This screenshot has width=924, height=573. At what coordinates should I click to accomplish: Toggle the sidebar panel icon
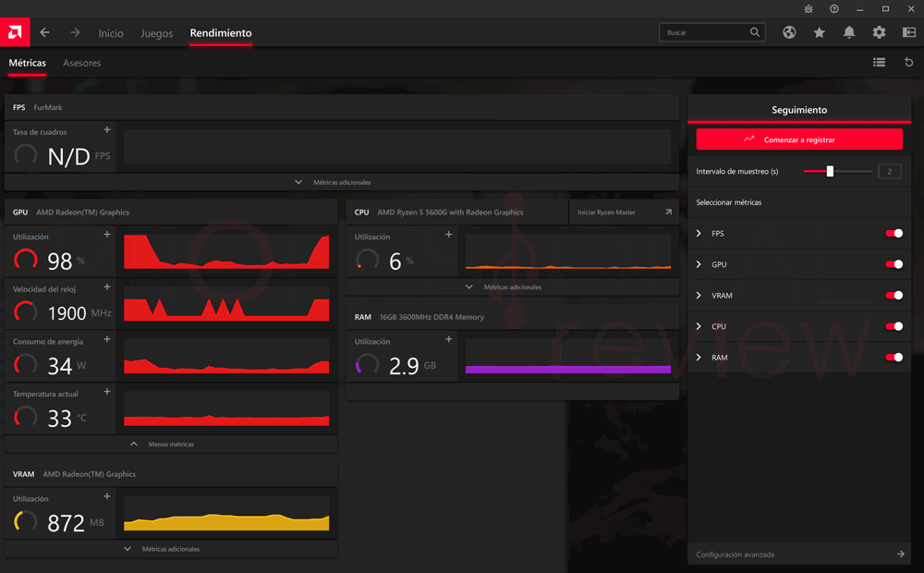tap(909, 32)
